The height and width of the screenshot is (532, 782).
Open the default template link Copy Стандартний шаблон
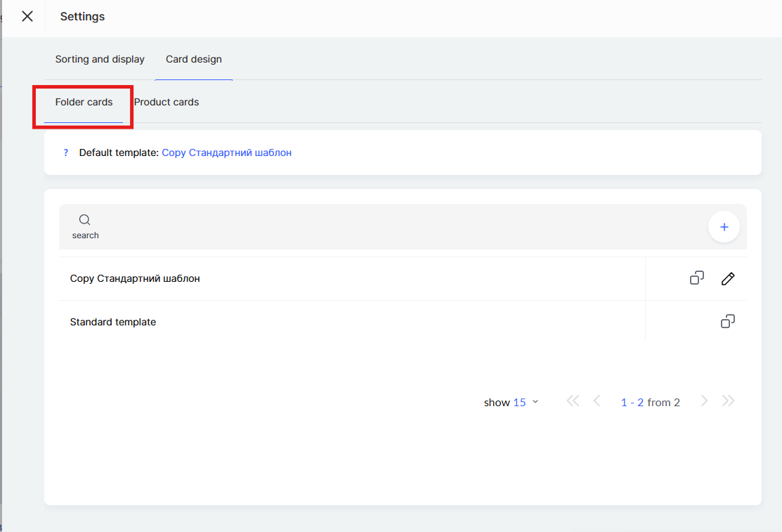[226, 153]
